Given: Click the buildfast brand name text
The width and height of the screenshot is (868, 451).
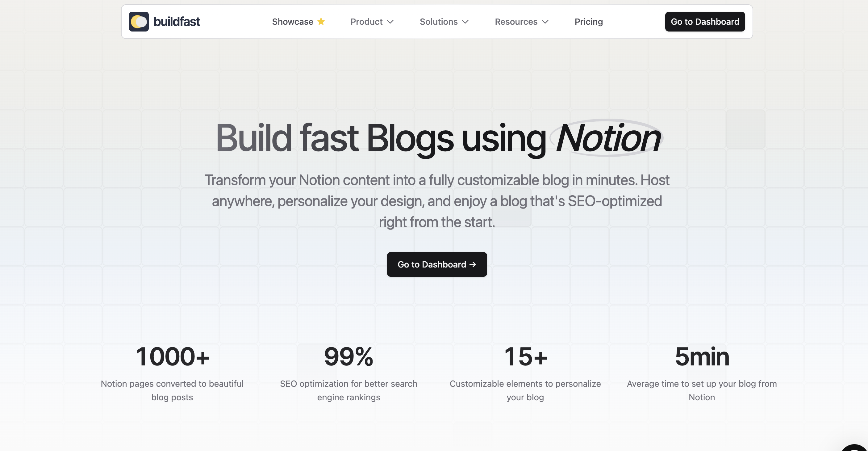Looking at the screenshot, I should (177, 22).
